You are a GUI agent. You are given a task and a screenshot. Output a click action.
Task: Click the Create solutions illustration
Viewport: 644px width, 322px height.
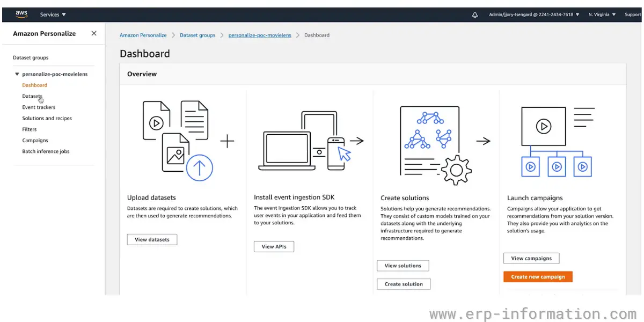pos(435,145)
